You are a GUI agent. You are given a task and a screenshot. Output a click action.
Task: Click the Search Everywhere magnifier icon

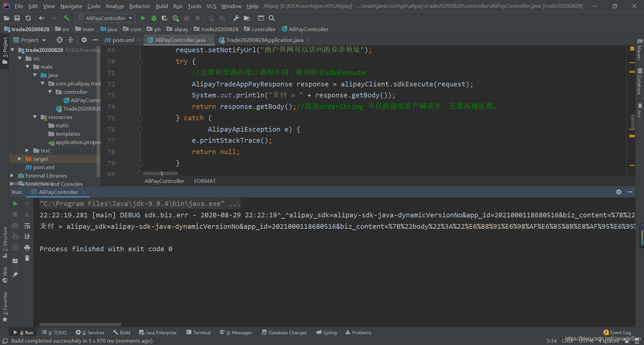pyautogui.click(x=272, y=18)
